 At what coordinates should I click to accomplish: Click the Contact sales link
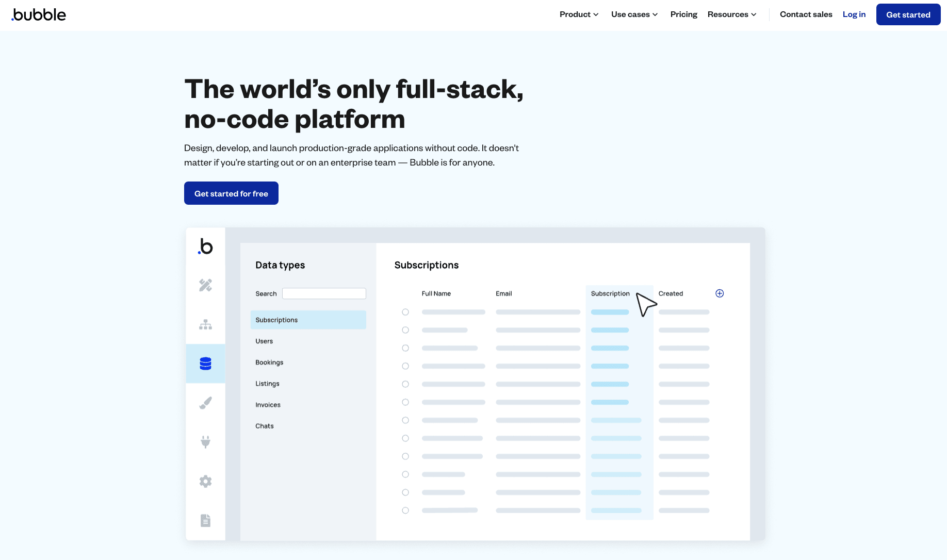pos(806,14)
